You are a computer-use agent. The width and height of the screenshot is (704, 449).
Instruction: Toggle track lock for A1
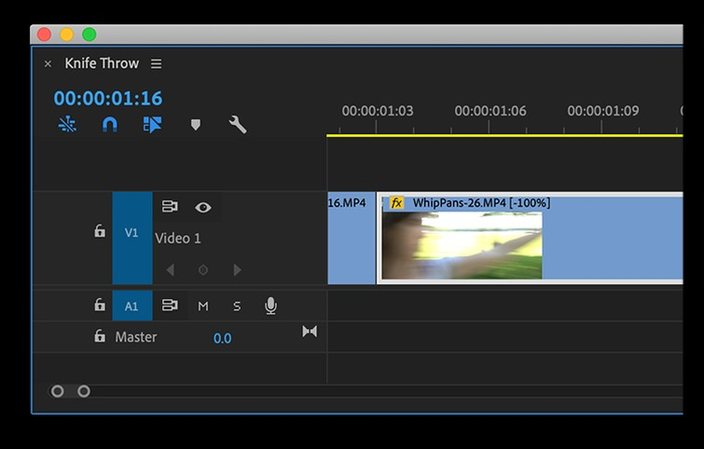99,305
